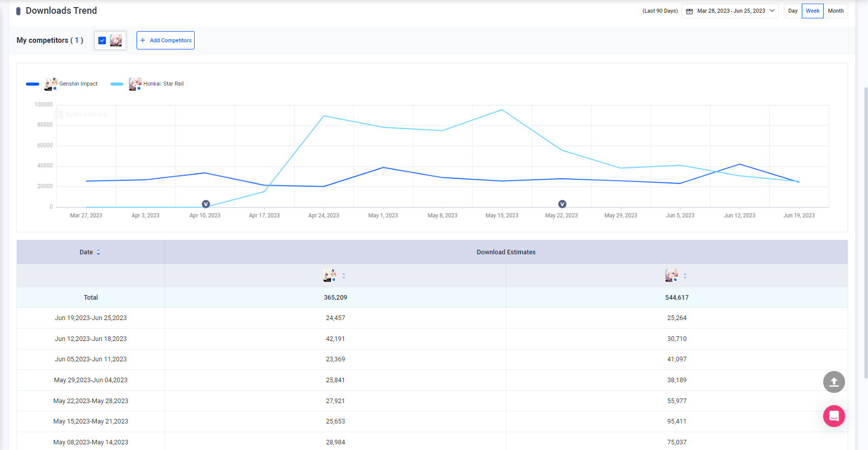Sort by Genshin Impact downloads column

344,276
